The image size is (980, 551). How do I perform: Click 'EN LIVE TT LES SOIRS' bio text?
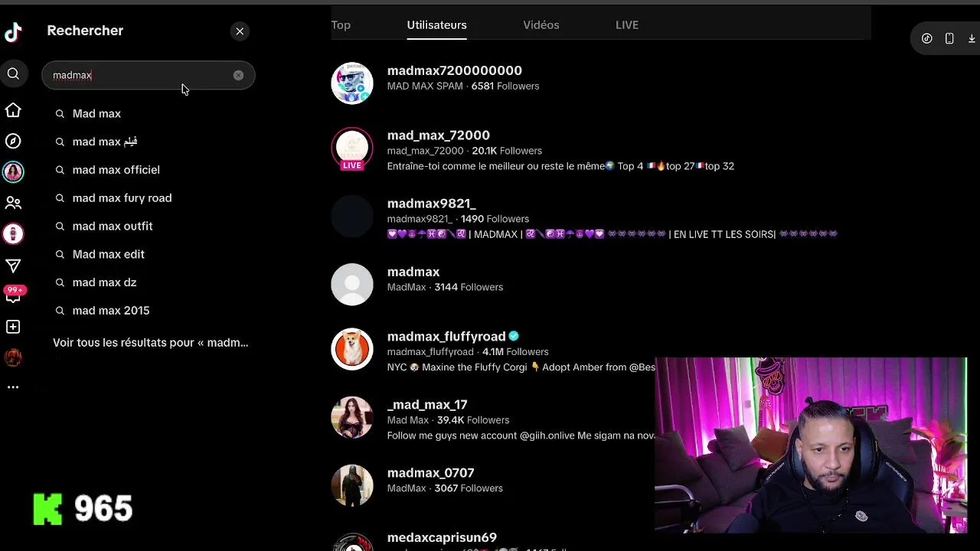724,234
